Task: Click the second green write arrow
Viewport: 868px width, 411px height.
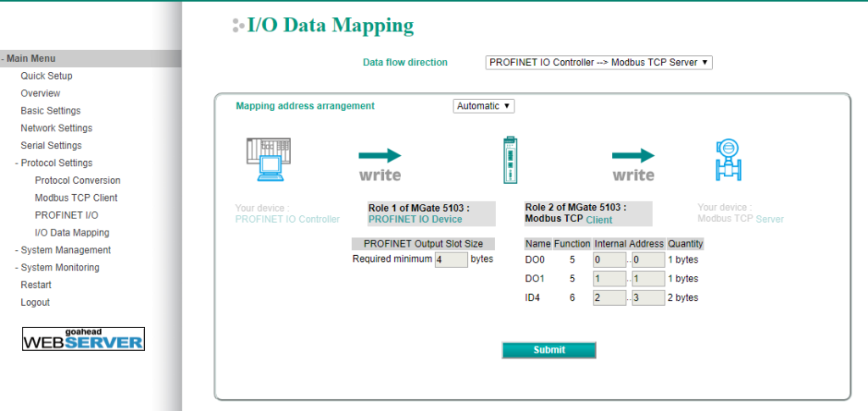Action: (x=633, y=156)
